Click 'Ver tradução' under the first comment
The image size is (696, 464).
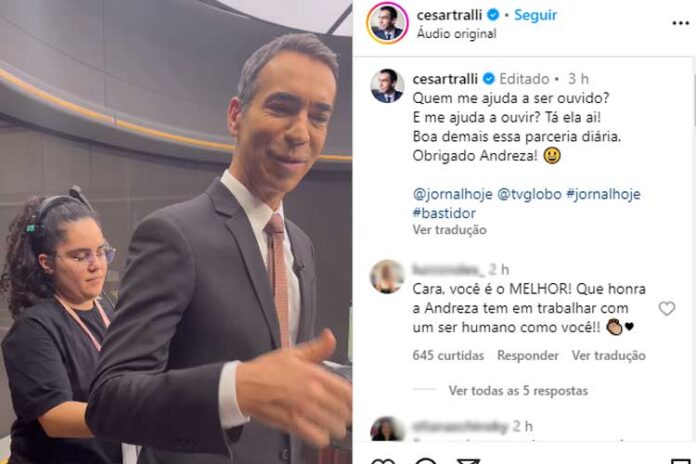tap(609, 356)
